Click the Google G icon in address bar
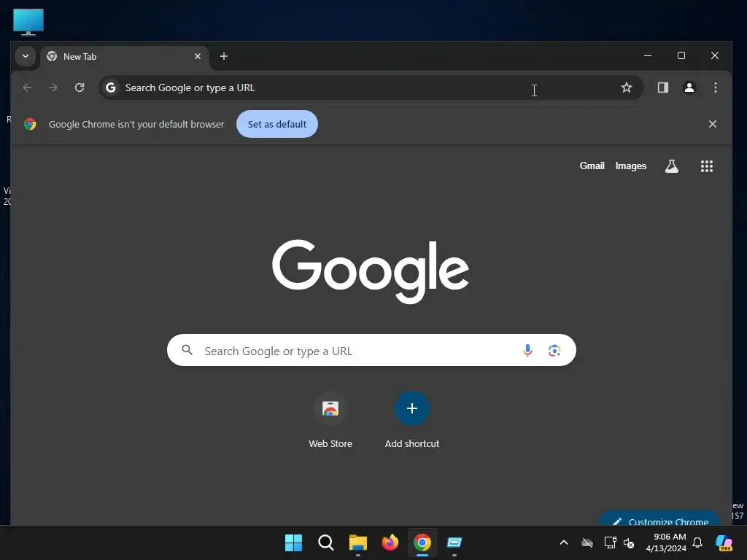This screenshot has width=747, height=560. [111, 87]
